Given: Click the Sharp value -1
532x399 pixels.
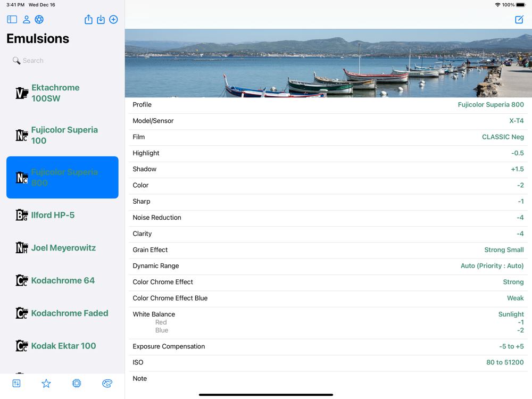Looking at the screenshot, I should point(521,201).
